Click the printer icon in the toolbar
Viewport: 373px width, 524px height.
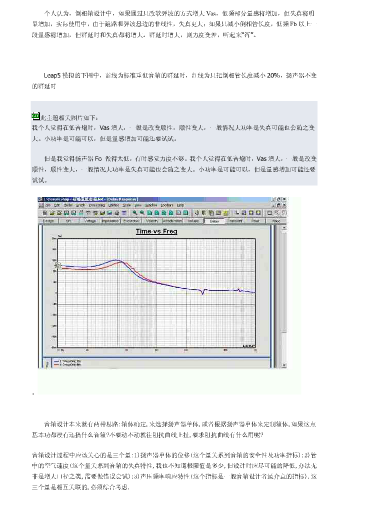click(x=117, y=213)
